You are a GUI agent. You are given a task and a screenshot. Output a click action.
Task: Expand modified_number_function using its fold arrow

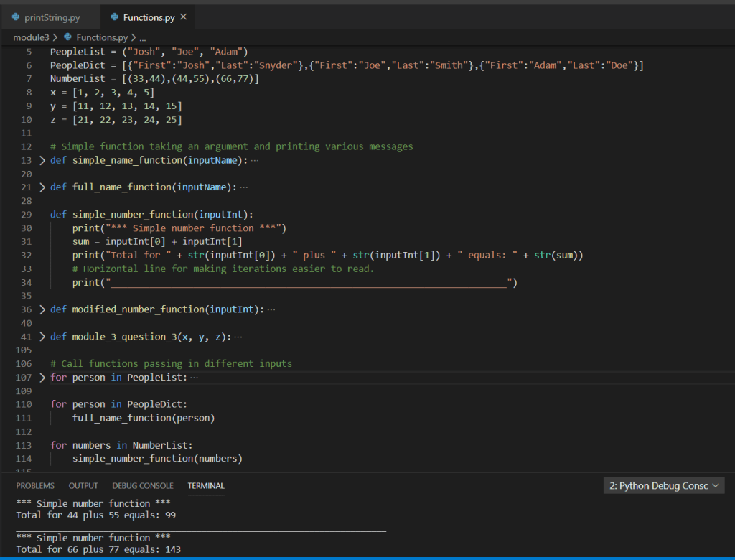(x=42, y=309)
